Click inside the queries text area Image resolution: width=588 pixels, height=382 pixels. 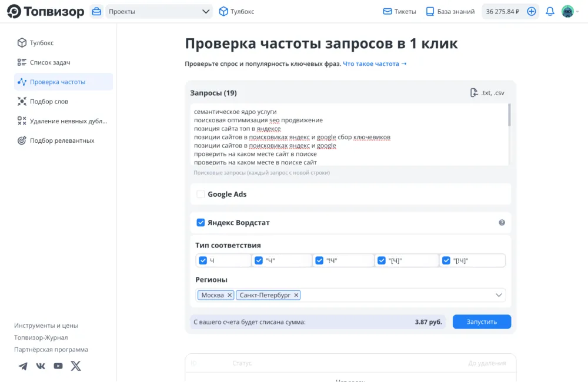coord(349,135)
